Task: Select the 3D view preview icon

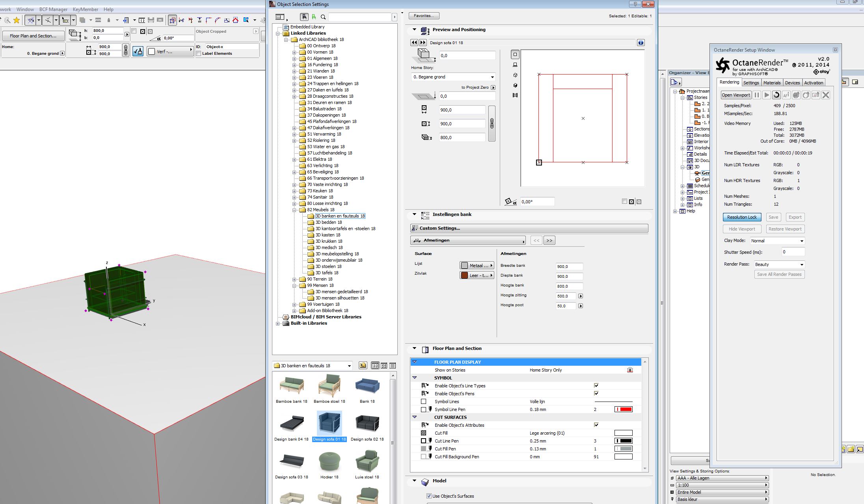Action: pos(515,75)
